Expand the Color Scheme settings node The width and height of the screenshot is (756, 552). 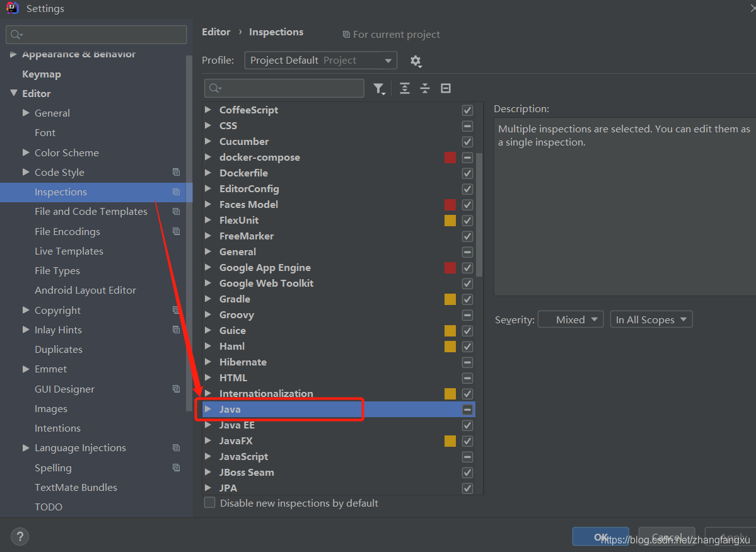tap(26, 152)
